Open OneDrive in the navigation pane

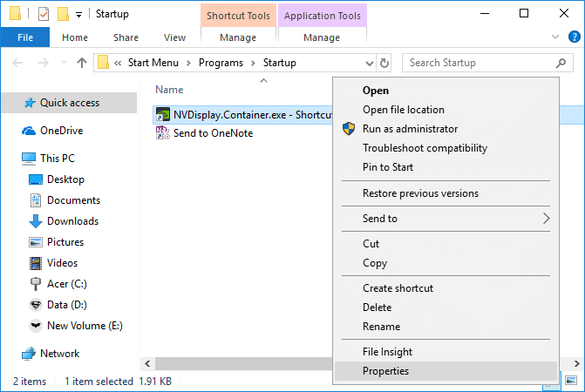pyautogui.click(x=61, y=131)
